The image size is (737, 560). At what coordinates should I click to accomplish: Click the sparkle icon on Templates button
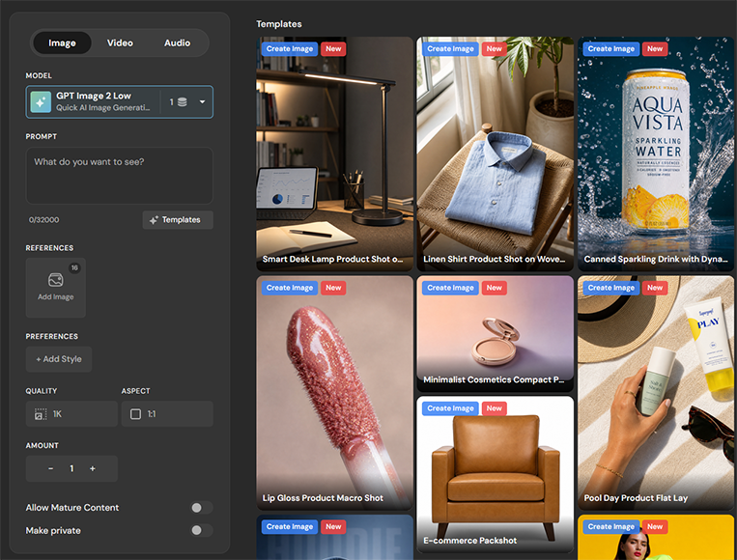click(154, 220)
